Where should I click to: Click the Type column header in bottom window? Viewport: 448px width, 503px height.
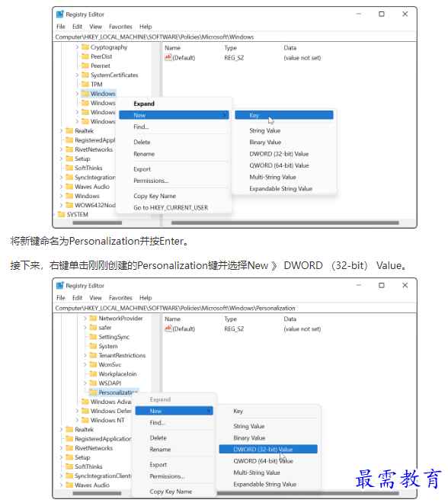coord(231,319)
